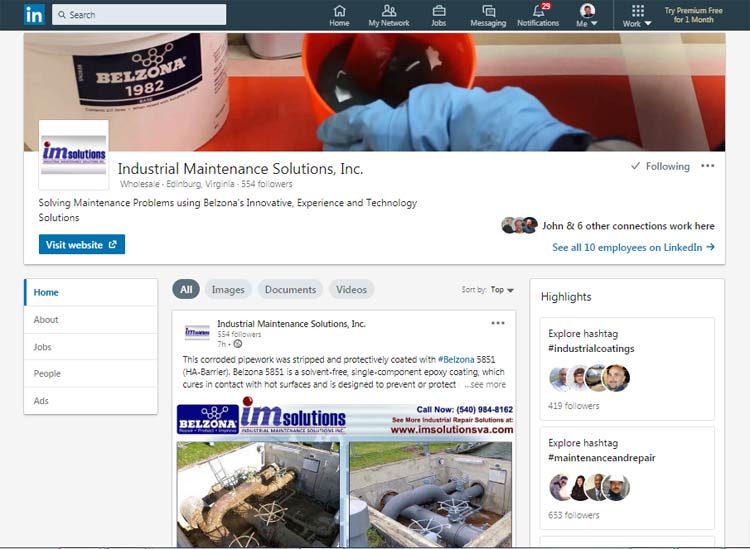Expand the Me profile dropdown

point(587,15)
